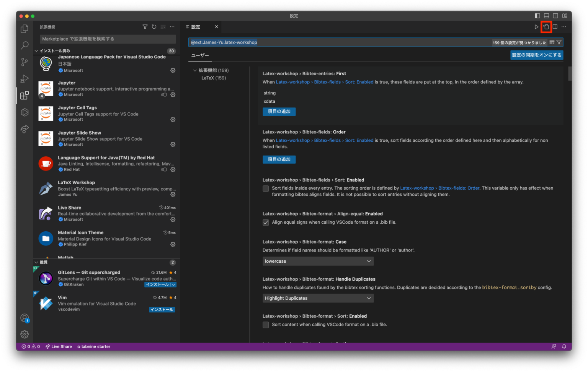Select the ユーザー settings tab
Image resolution: width=588 pixels, height=372 pixels.
[x=200, y=55]
